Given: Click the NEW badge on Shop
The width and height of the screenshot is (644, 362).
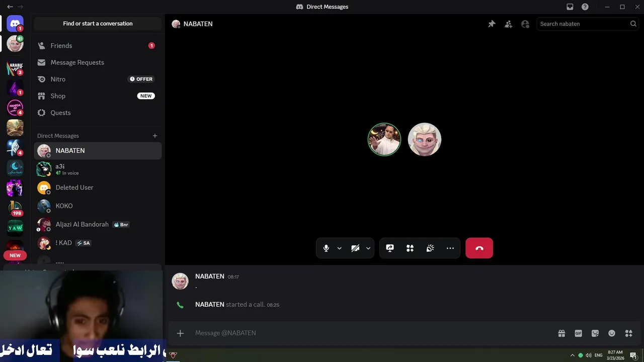Looking at the screenshot, I should click(x=146, y=96).
